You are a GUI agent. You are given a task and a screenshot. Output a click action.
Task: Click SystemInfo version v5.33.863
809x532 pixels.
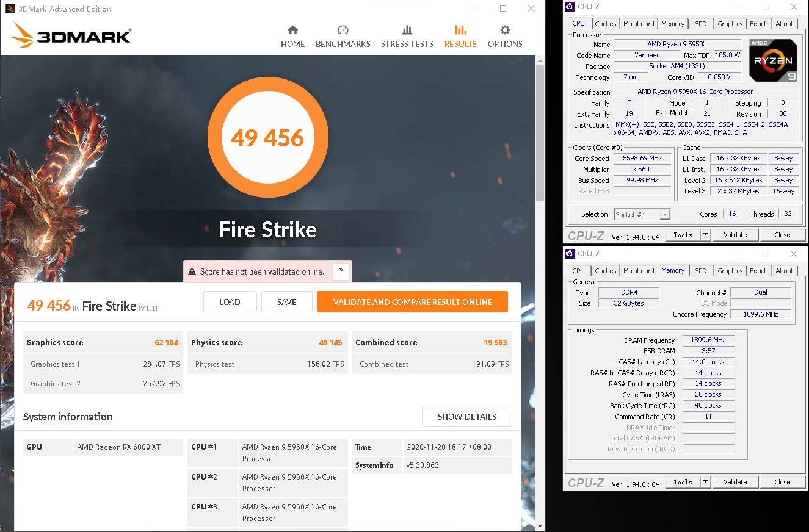pos(457,465)
